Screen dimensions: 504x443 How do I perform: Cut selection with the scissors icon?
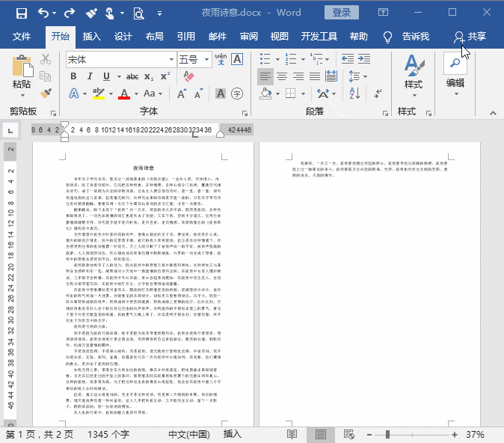(46, 59)
